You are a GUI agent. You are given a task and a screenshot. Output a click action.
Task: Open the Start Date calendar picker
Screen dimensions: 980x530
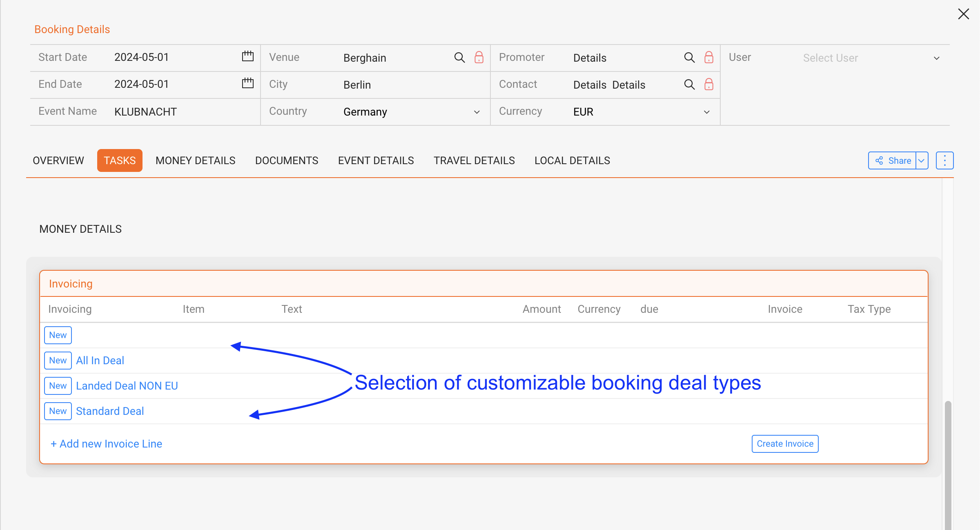[247, 57]
